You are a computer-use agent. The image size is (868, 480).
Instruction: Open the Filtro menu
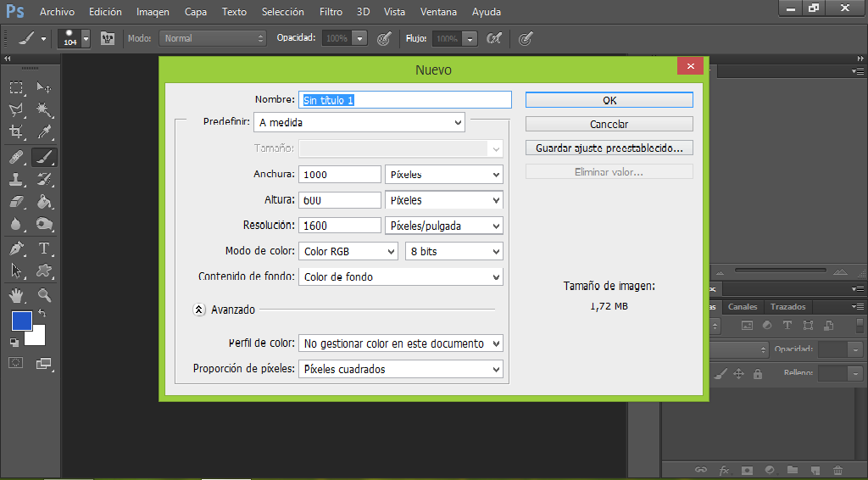coord(331,12)
